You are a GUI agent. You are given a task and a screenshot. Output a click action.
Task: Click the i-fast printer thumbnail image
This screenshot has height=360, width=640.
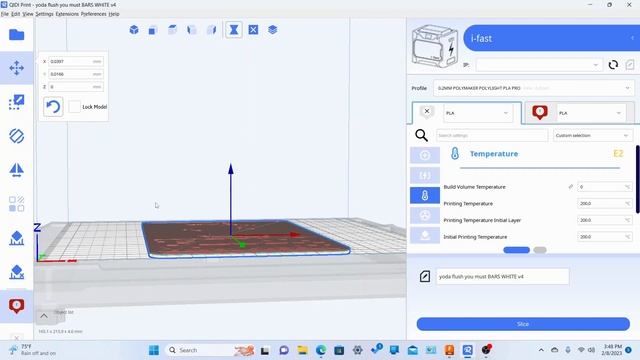tap(434, 46)
